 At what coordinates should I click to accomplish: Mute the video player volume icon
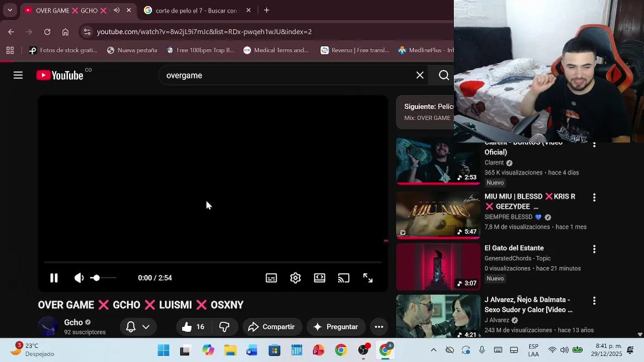click(x=79, y=278)
